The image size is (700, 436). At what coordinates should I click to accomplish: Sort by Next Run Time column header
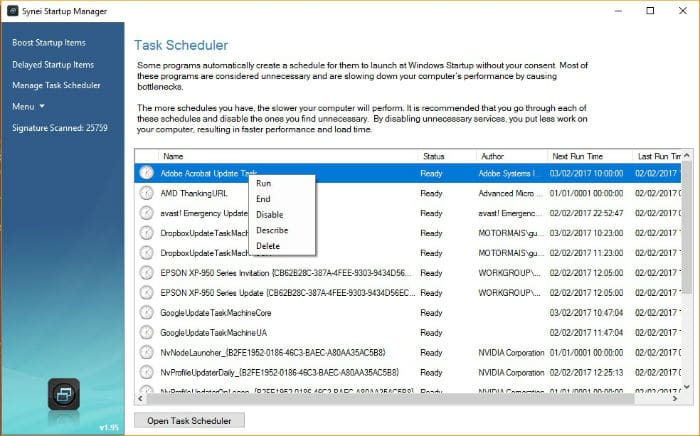click(590, 156)
